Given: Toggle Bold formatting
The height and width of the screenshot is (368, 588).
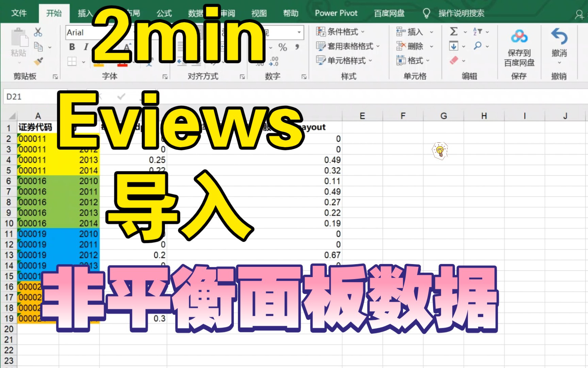Looking at the screenshot, I should (72, 47).
